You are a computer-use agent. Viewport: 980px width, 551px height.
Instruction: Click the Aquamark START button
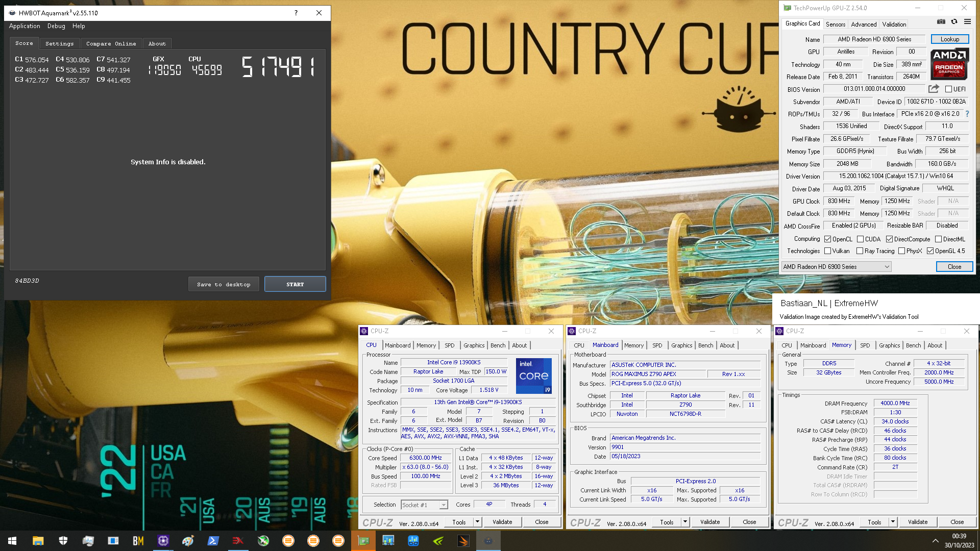[295, 284]
